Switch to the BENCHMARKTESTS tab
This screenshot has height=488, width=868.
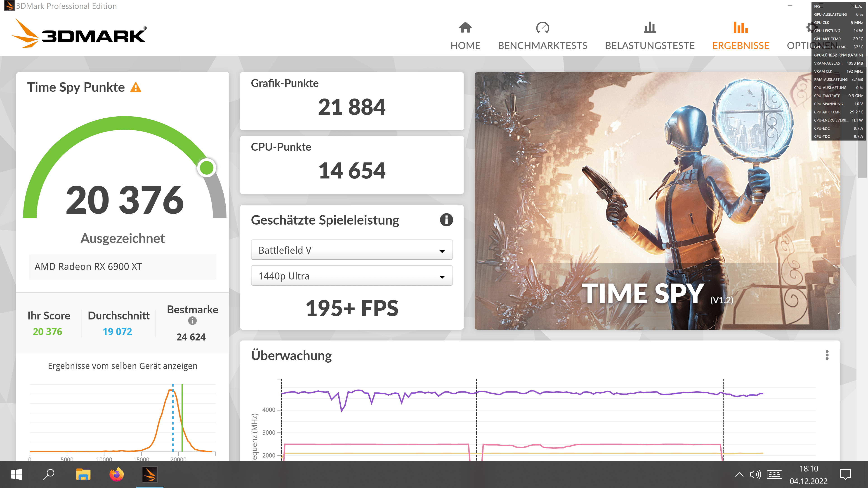pyautogui.click(x=542, y=45)
